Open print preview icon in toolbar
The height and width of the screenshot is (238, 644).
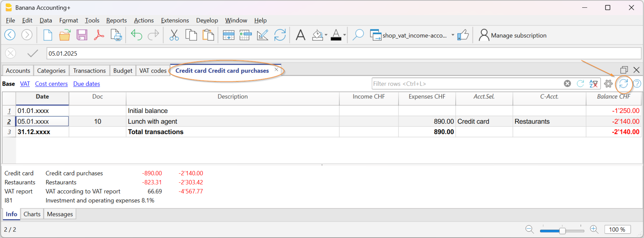coord(116,35)
